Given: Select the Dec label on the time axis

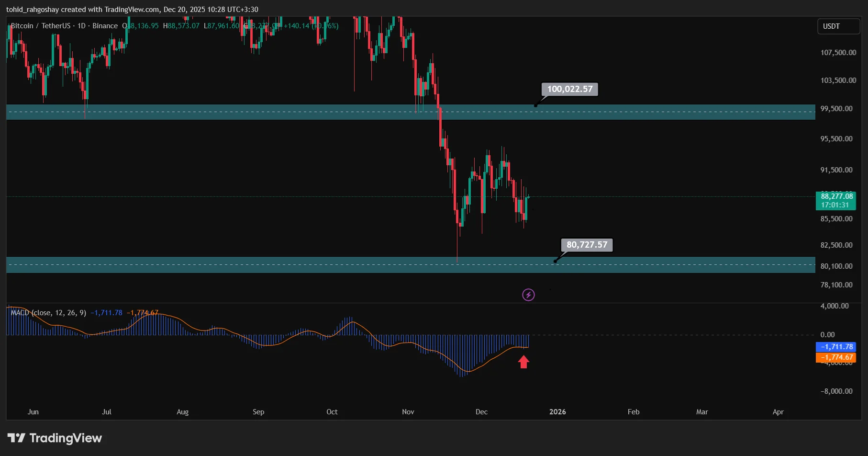Looking at the screenshot, I should tap(481, 411).
